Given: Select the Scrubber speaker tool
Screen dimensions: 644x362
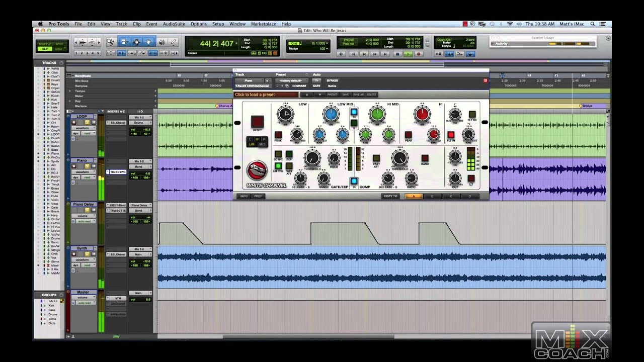Looking at the screenshot, I should click(161, 42).
